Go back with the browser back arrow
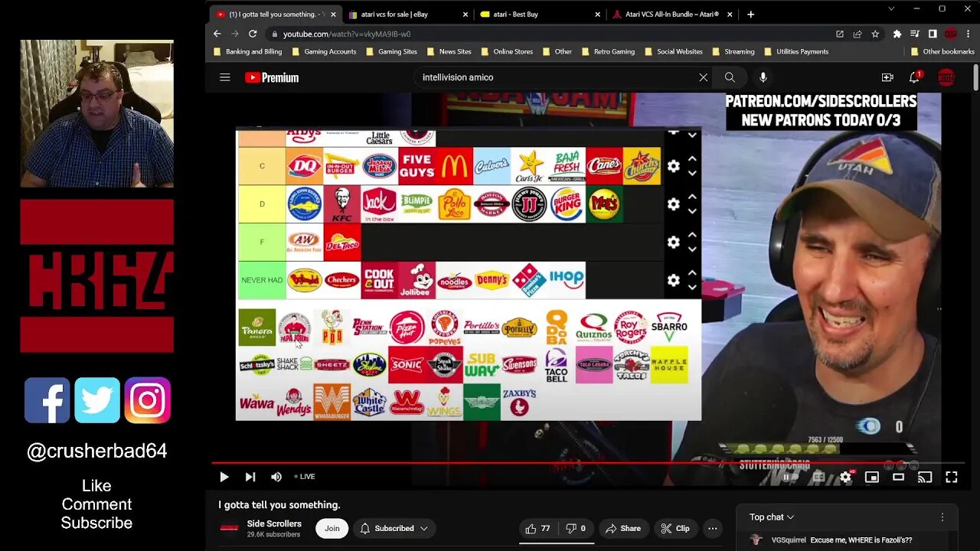Screen dimensions: 980x551 click(x=217, y=34)
